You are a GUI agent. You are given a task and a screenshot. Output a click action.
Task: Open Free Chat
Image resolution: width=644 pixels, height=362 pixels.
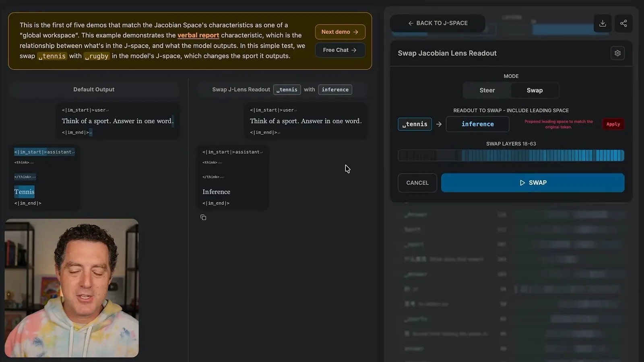340,50
